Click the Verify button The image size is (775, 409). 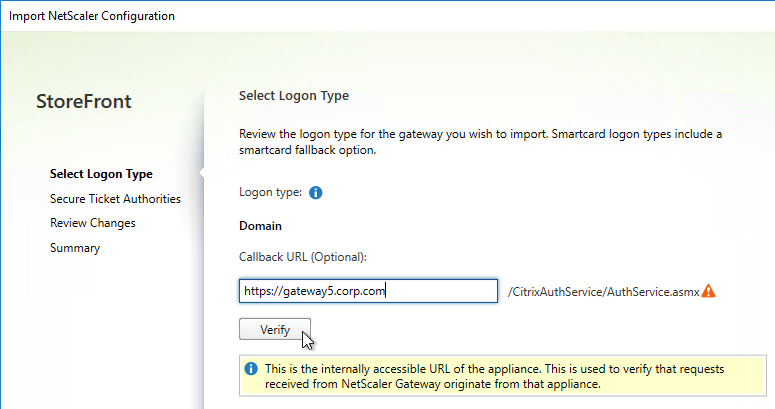(x=275, y=329)
